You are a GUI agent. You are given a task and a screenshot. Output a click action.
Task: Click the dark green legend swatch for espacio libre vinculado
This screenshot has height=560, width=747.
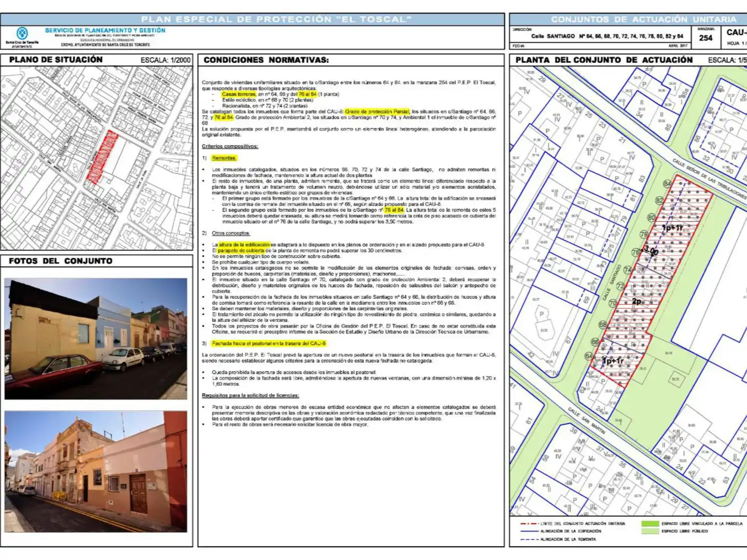pos(650,524)
